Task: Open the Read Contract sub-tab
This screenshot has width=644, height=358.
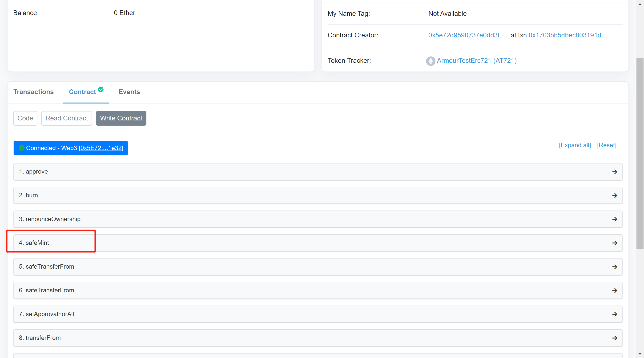Action: (67, 118)
